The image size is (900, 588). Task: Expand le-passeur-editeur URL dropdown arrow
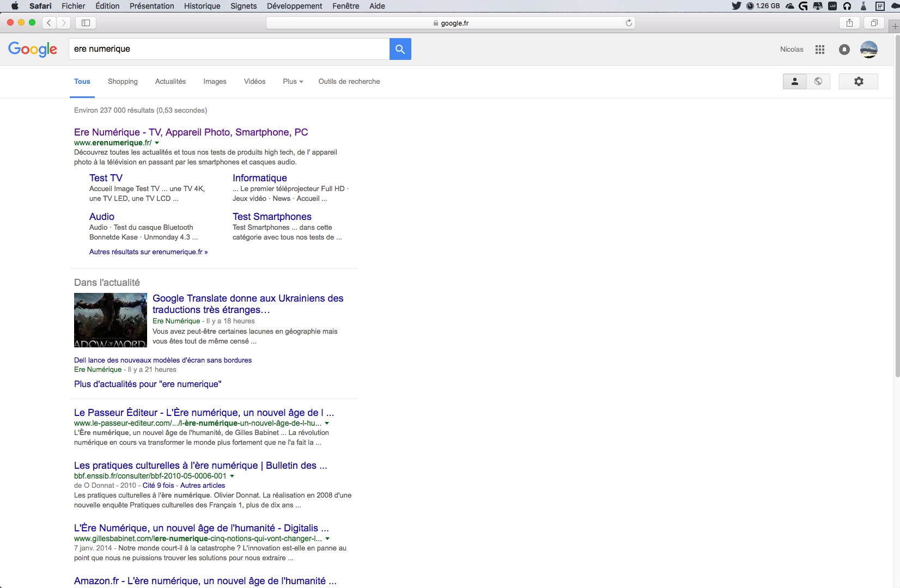tap(327, 424)
